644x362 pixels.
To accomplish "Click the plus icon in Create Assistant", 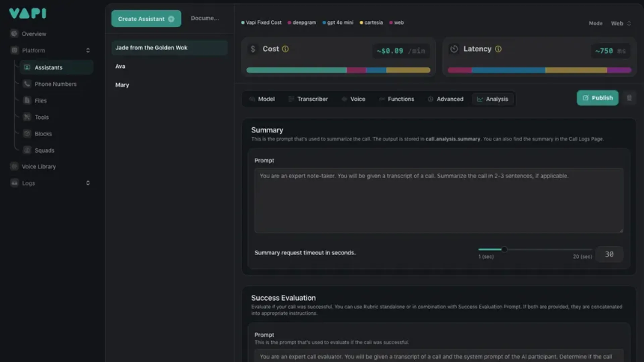I will (x=171, y=19).
